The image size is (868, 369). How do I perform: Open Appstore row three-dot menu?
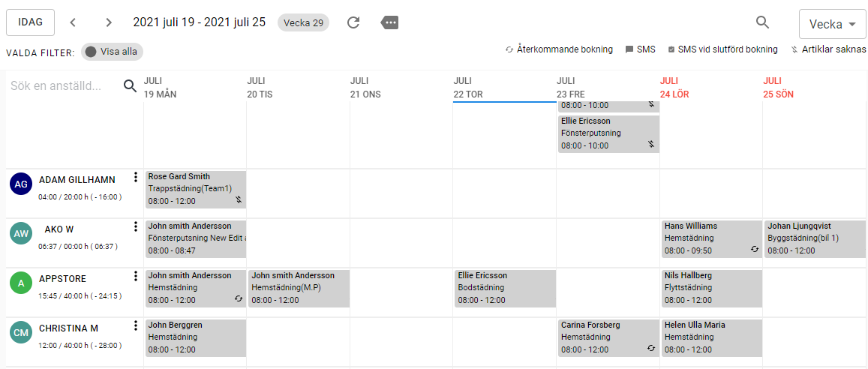pyautogui.click(x=136, y=277)
